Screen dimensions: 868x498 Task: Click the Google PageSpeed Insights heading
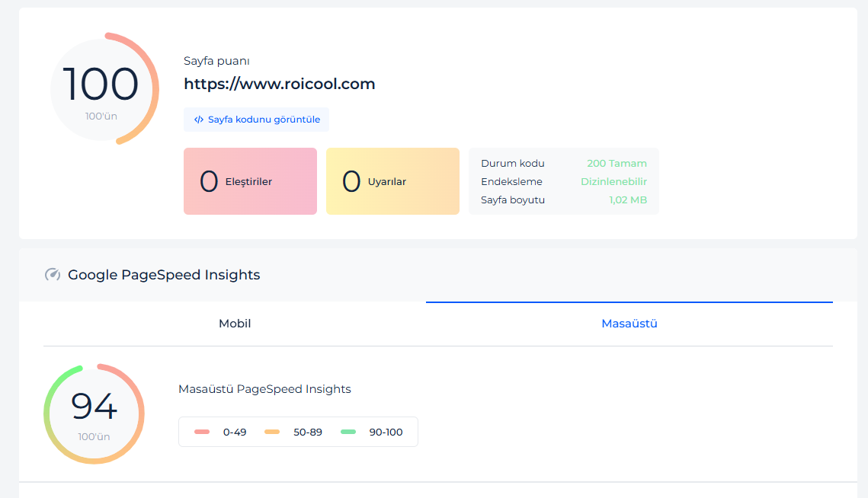pos(164,274)
